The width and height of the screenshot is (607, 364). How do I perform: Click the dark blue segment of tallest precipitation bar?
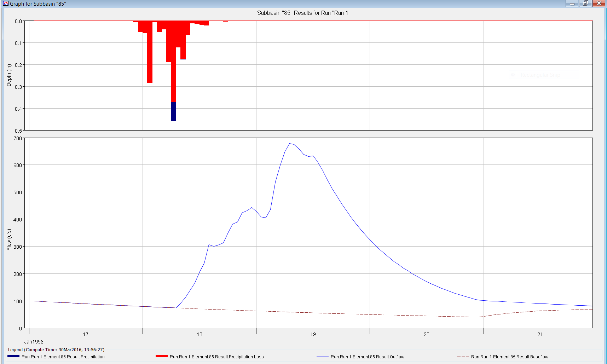pos(173,111)
